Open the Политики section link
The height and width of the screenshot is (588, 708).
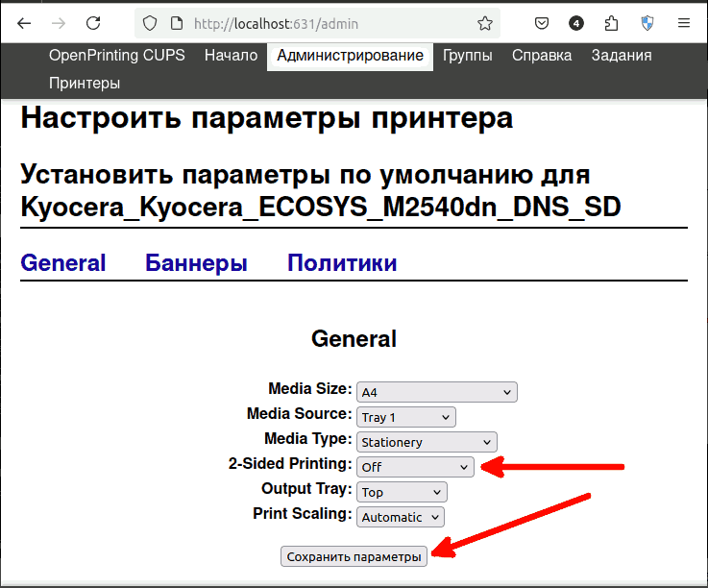pyautogui.click(x=342, y=263)
